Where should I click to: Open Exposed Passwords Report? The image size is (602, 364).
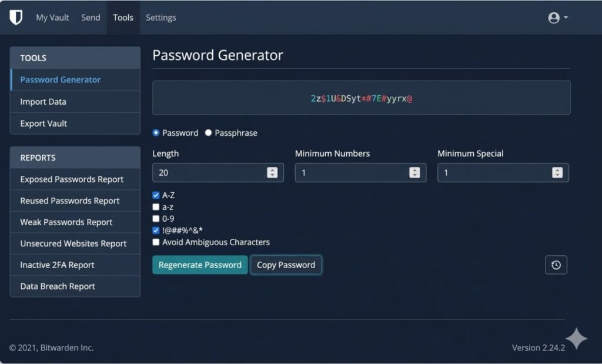point(72,179)
